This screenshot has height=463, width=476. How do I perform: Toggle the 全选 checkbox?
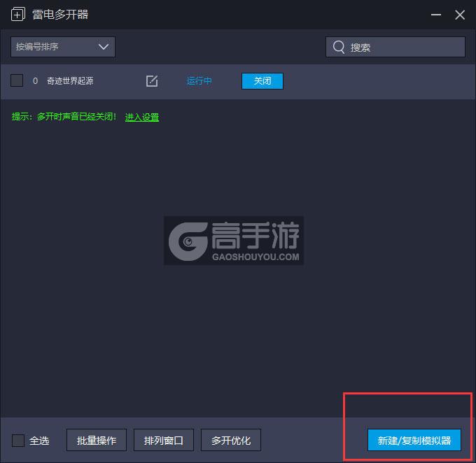click(x=18, y=440)
